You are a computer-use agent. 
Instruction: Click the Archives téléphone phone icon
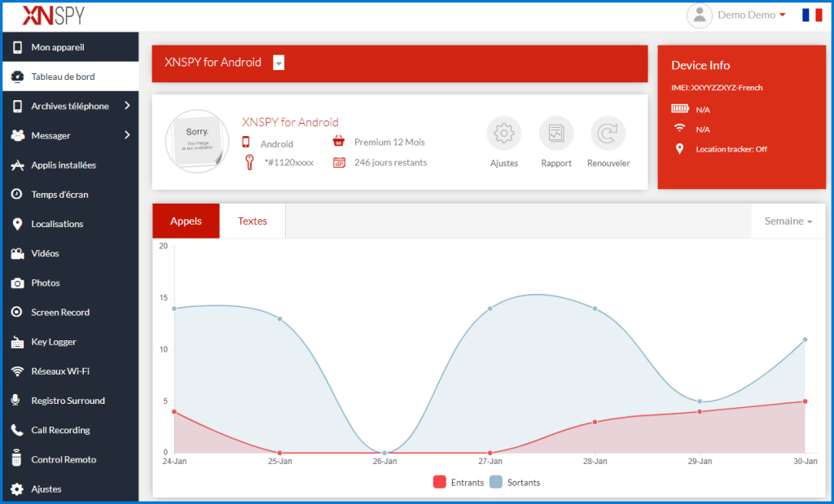[18, 107]
